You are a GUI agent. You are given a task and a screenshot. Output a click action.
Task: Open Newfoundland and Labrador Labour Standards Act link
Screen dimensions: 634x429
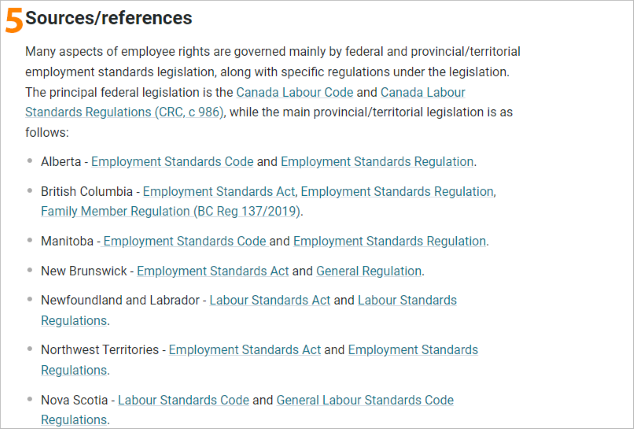[x=270, y=300]
